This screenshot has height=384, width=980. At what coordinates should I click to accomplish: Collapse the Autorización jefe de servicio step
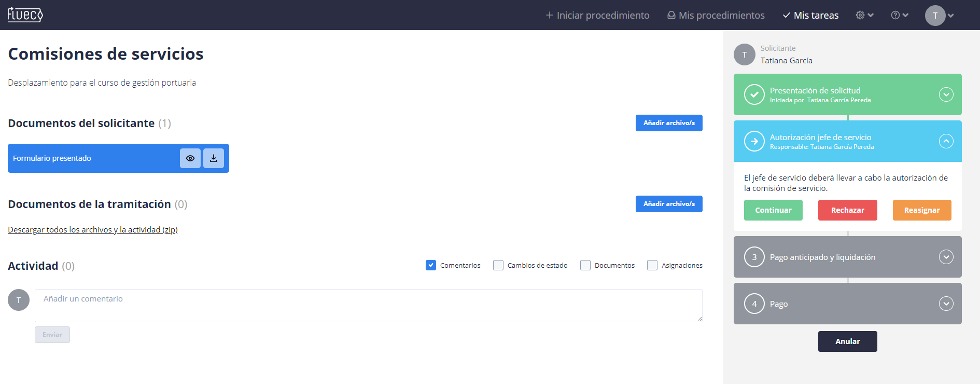coord(946,141)
